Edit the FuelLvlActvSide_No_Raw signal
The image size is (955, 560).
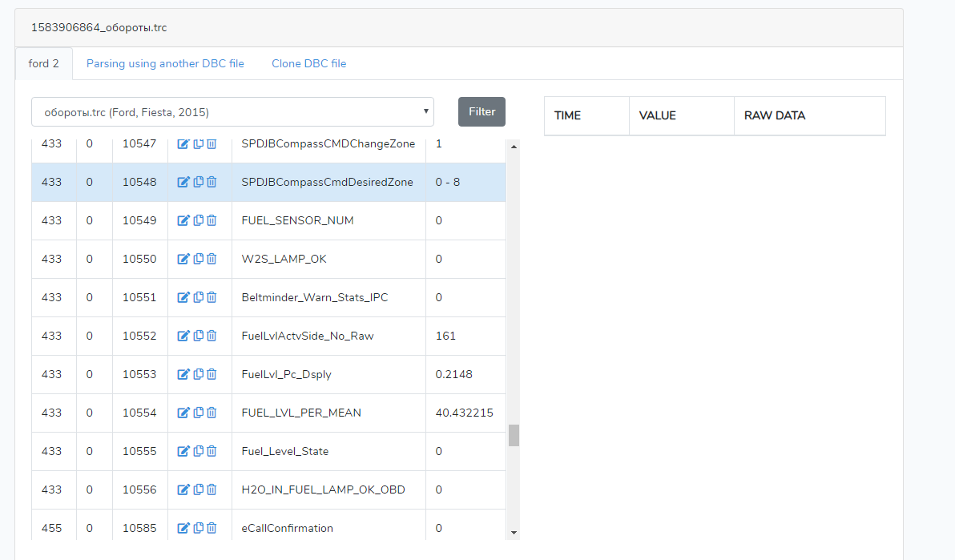tap(183, 336)
